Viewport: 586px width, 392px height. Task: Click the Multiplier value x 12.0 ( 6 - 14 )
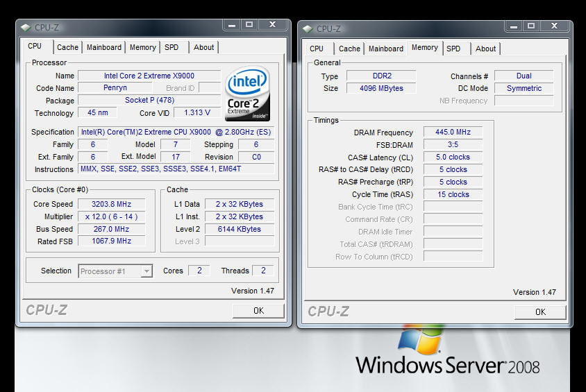[111, 216]
